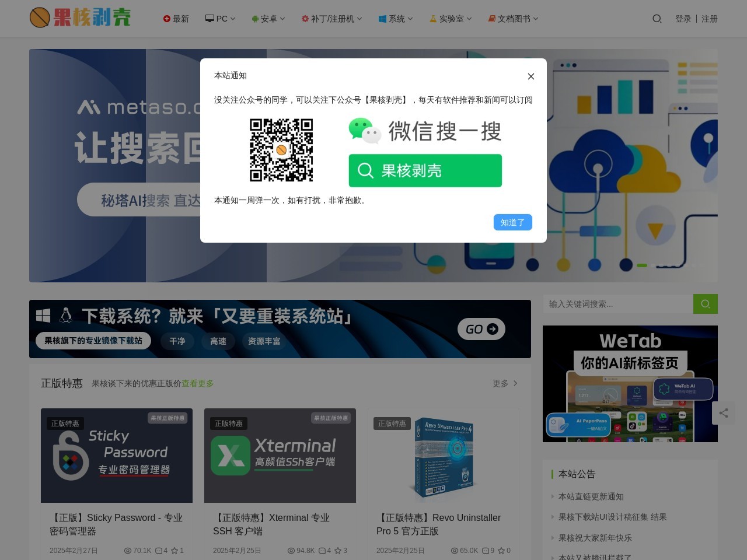Open the Sticky Password thumbnail

117,456
